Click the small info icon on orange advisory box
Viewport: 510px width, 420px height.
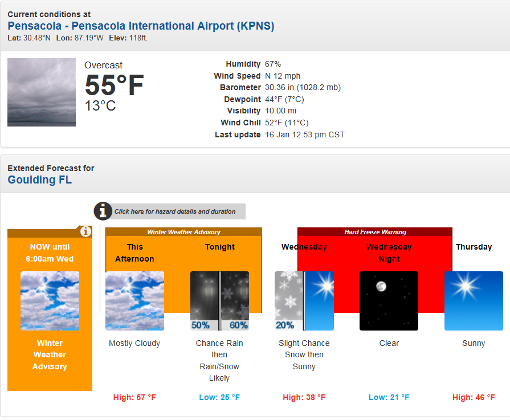[x=85, y=231]
